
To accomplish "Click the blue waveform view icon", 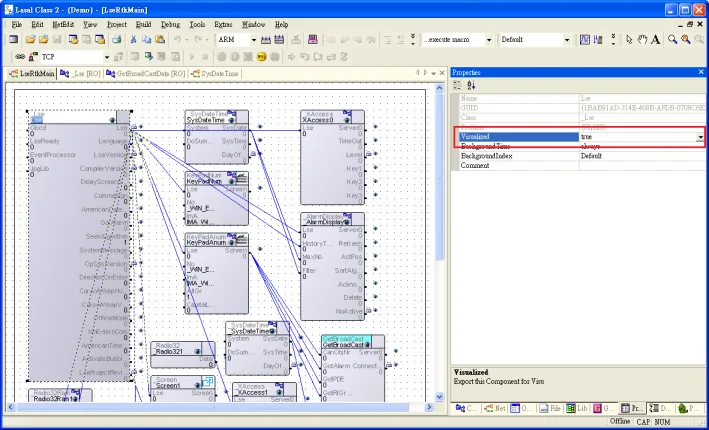I will coord(585,40).
